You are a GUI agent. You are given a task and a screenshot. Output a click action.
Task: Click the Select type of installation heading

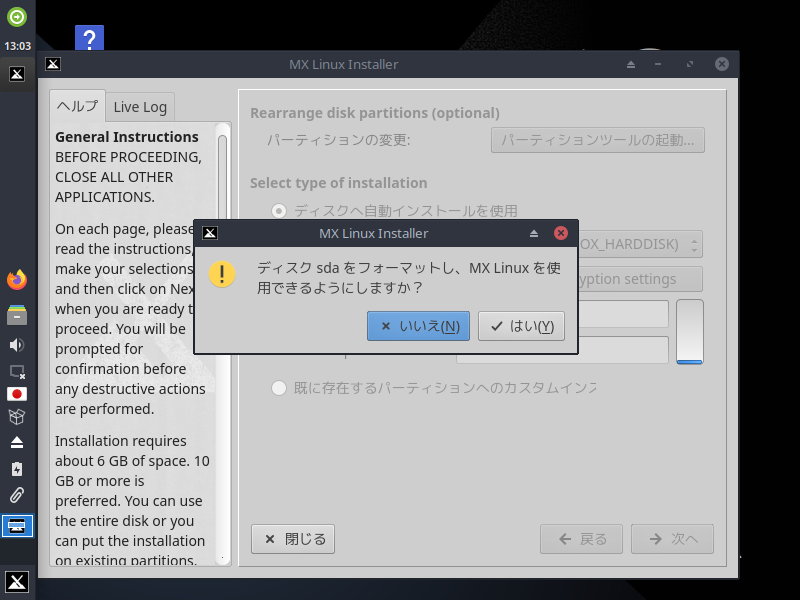click(338, 183)
